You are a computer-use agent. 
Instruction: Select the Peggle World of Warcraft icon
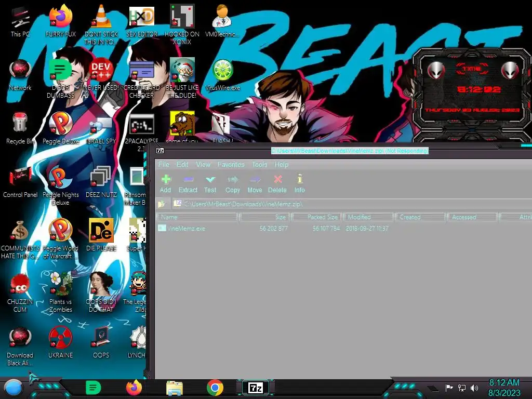61,239
